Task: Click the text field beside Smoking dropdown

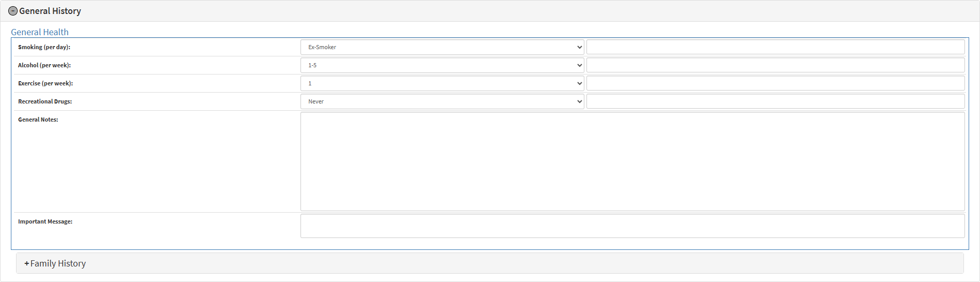Action: click(775, 47)
